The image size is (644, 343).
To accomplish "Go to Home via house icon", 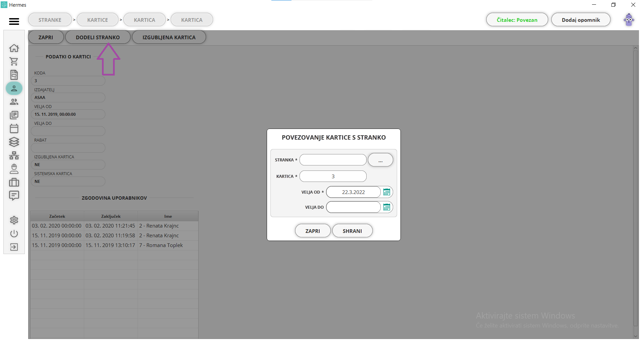I will coord(14,48).
